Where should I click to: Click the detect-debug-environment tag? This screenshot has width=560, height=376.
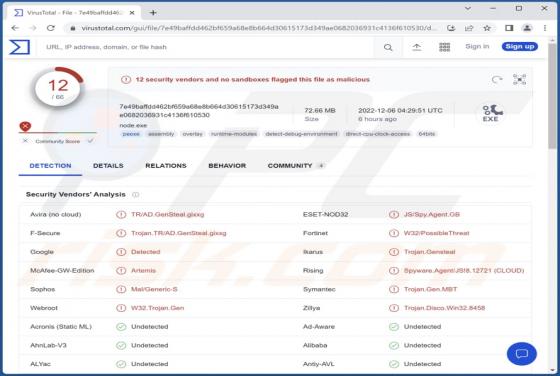coord(301,134)
